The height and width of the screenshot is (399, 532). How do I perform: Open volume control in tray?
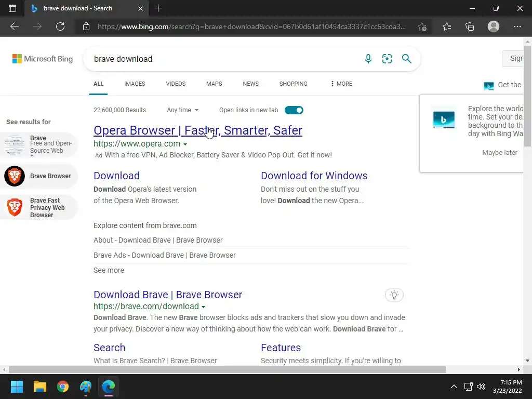[481, 387]
